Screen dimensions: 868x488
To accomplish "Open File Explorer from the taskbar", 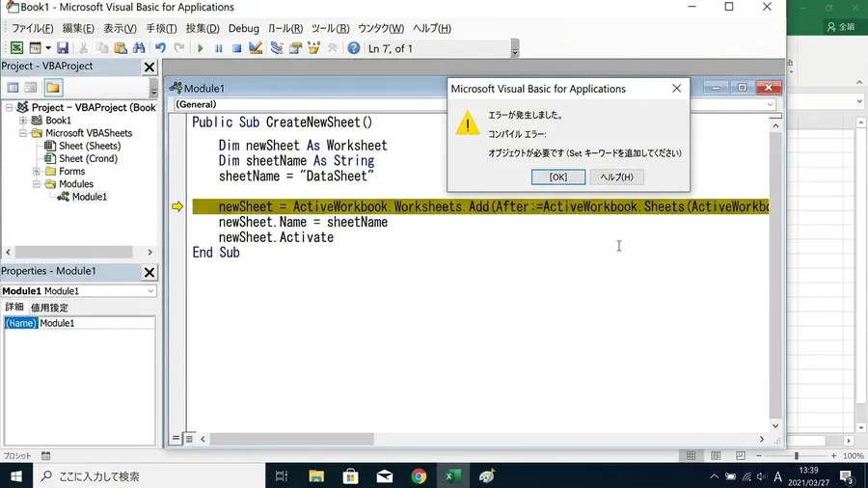I will click(316, 475).
